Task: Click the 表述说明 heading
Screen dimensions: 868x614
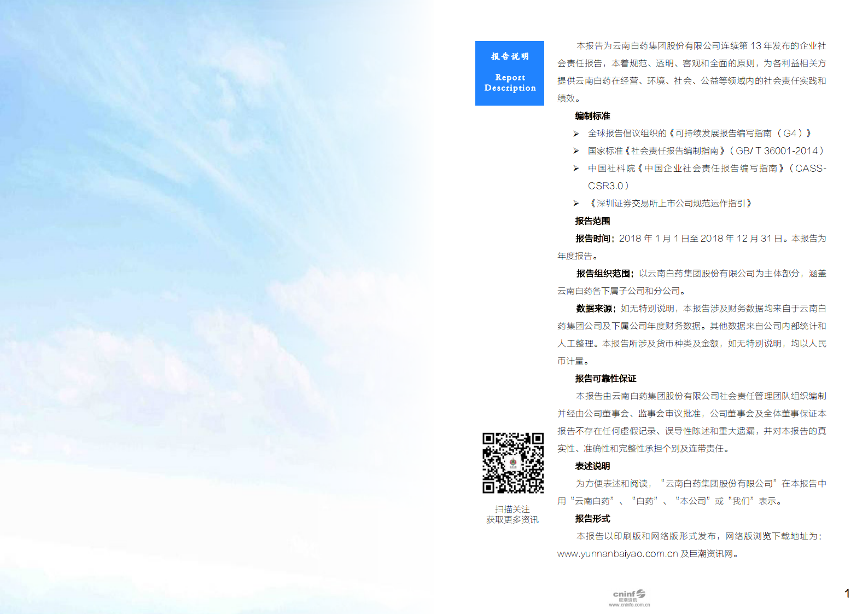Action: pyautogui.click(x=592, y=466)
